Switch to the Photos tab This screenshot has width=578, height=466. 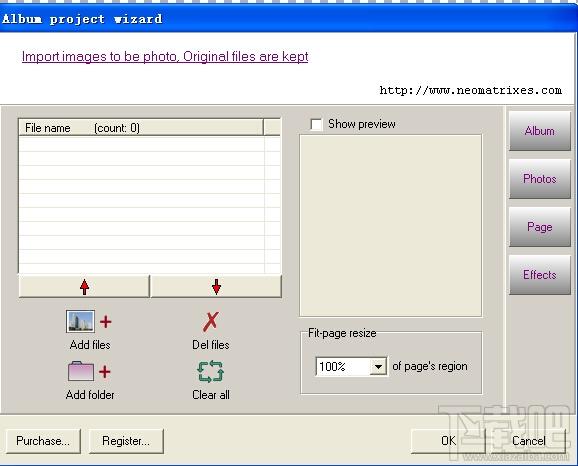click(539, 179)
